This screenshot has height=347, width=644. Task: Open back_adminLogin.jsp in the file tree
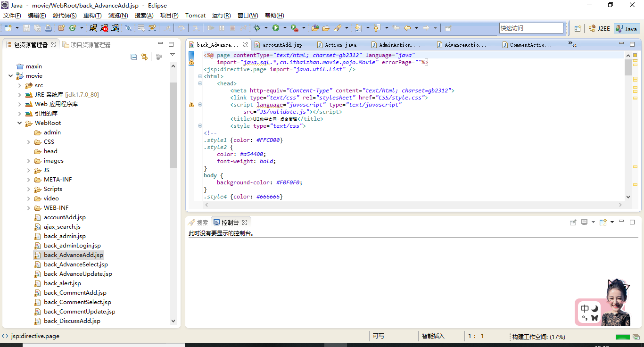point(72,246)
